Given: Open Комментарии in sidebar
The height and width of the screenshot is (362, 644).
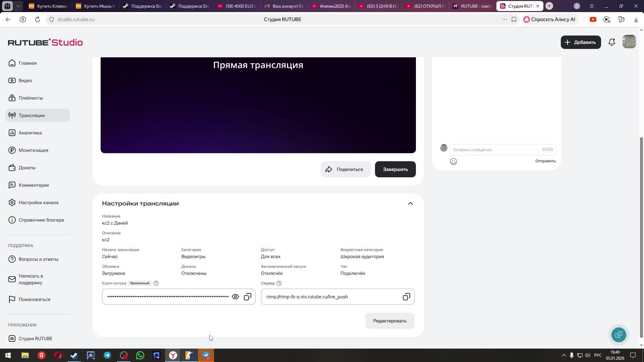Looking at the screenshot, I should pyautogui.click(x=38, y=185).
